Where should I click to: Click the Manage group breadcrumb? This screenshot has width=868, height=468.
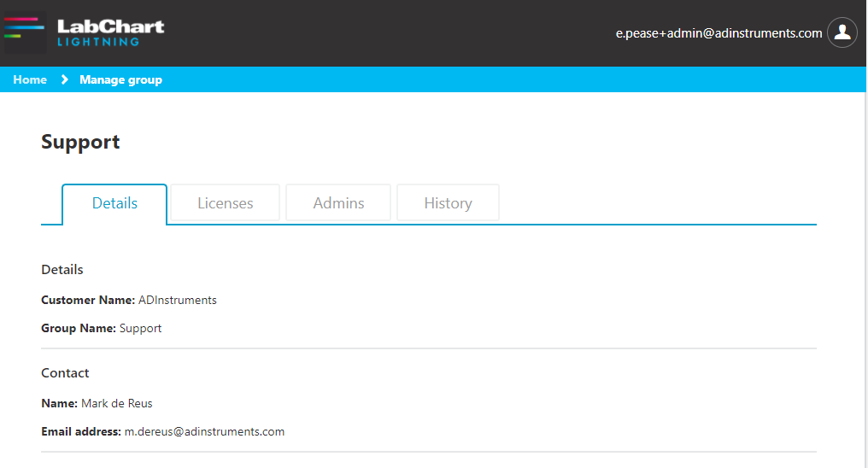tap(120, 79)
